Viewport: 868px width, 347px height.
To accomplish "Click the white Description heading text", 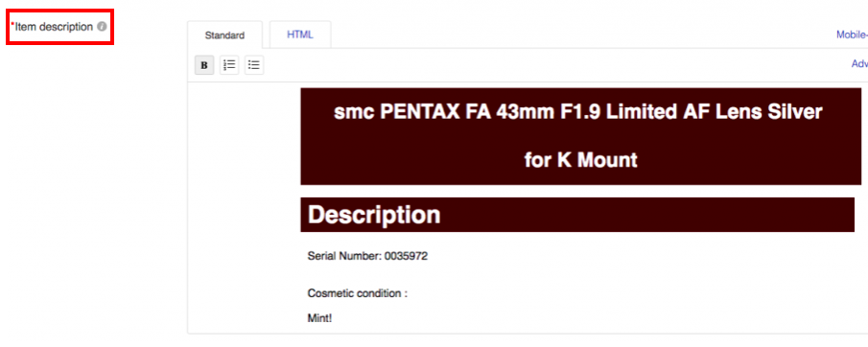I will pyautogui.click(x=374, y=215).
